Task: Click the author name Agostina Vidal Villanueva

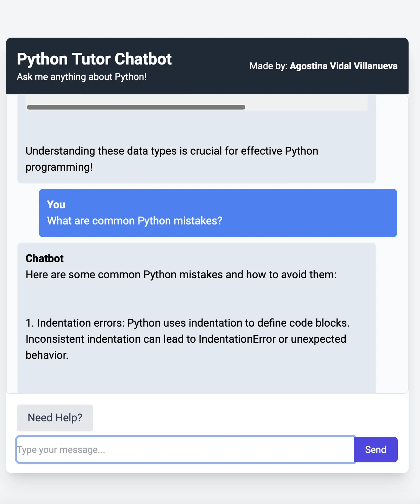Action: 343,66
